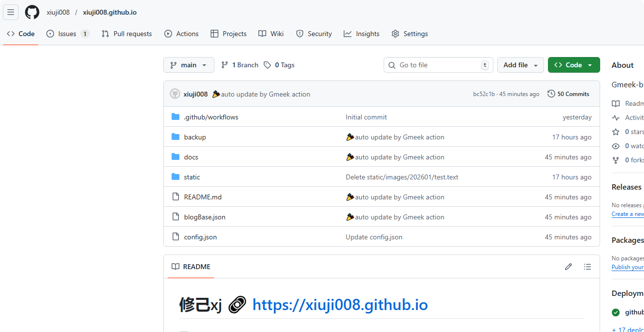The width and height of the screenshot is (644, 332).
Task: Click the green check for github-pages deployment
Action: tap(616, 312)
